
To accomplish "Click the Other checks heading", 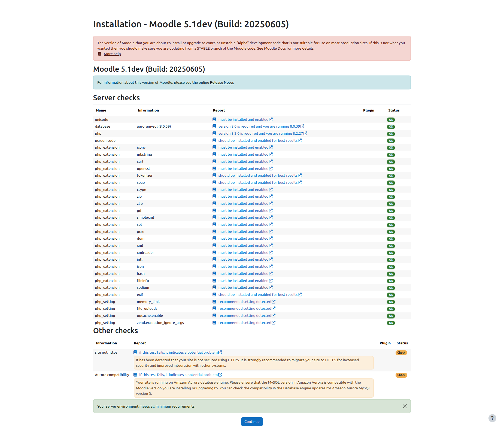I will [x=116, y=330].
